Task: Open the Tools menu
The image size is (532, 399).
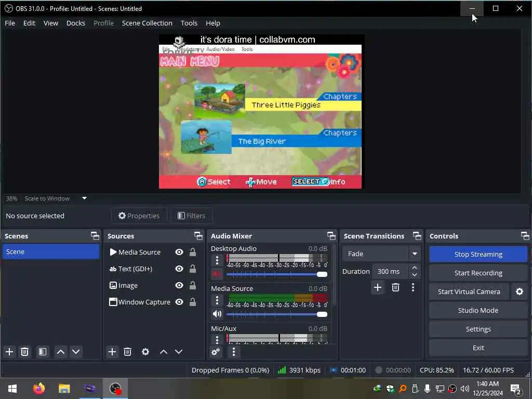Action: tap(189, 23)
